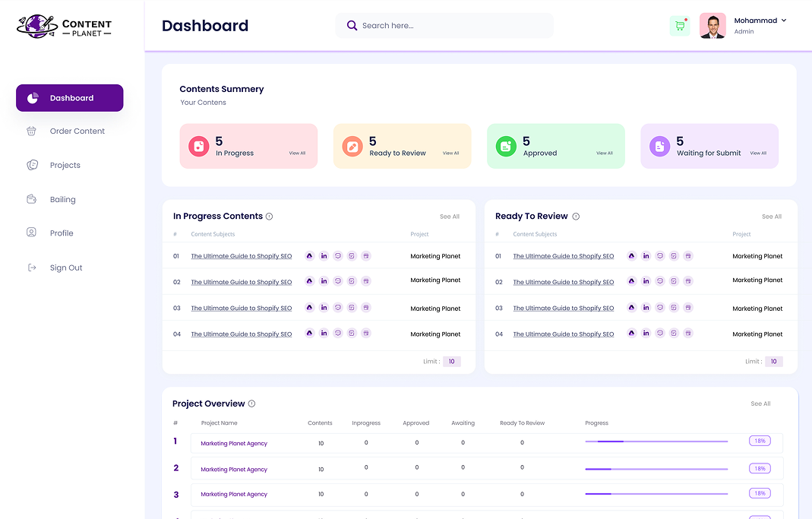812x519 pixels.
Task: Click the green Approved summary icon
Action: pos(506,146)
